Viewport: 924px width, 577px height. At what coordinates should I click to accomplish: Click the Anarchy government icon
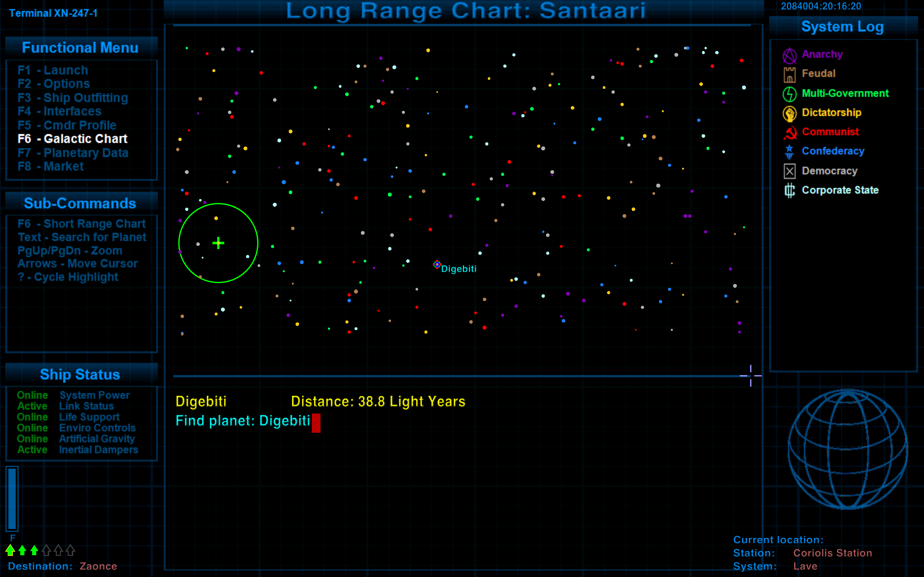pos(789,55)
